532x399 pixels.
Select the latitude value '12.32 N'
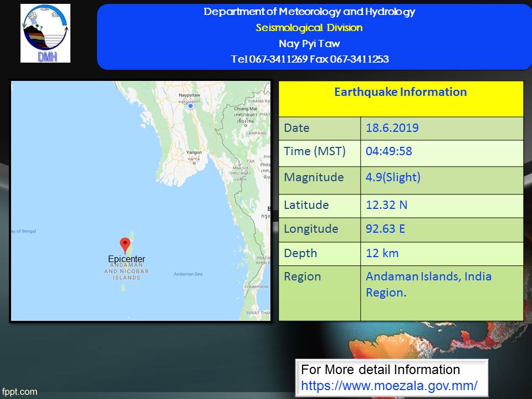pyautogui.click(x=386, y=205)
